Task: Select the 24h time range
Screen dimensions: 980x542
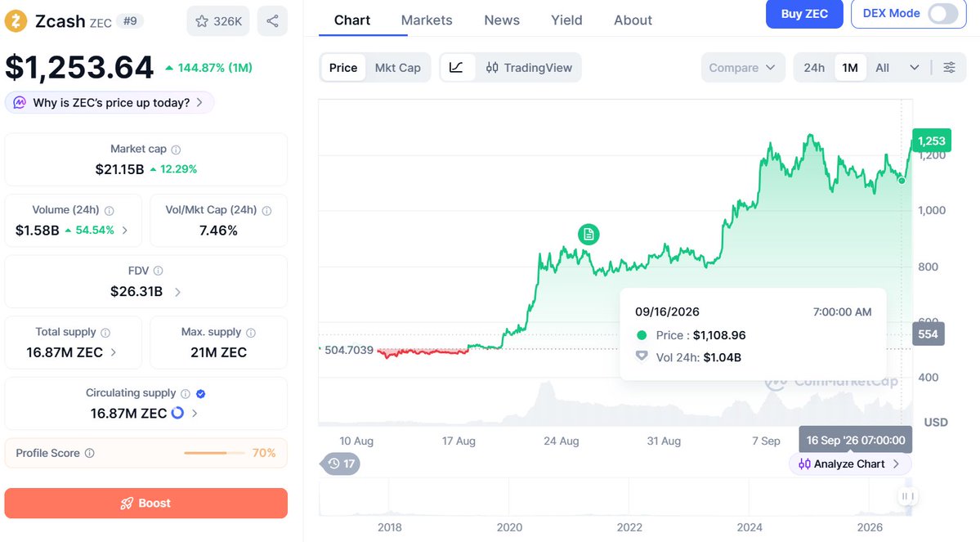Action: click(814, 68)
